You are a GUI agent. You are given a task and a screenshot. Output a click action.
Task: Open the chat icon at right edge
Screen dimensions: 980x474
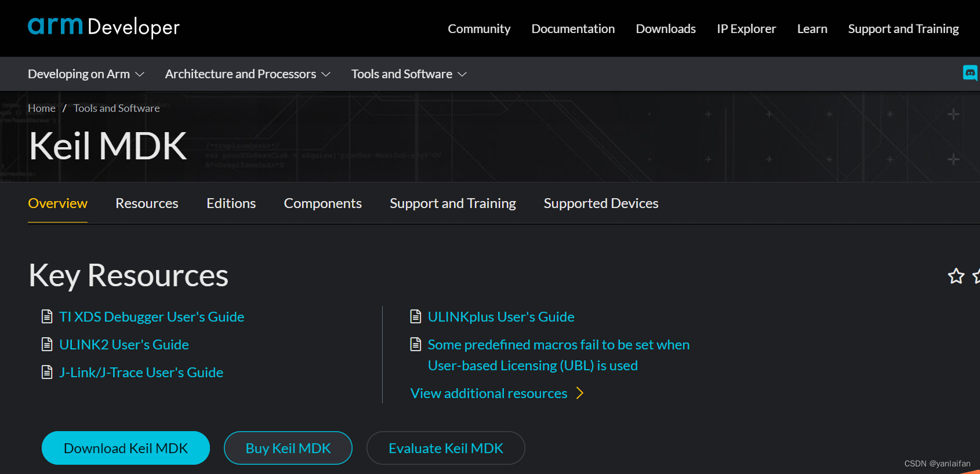pos(970,73)
